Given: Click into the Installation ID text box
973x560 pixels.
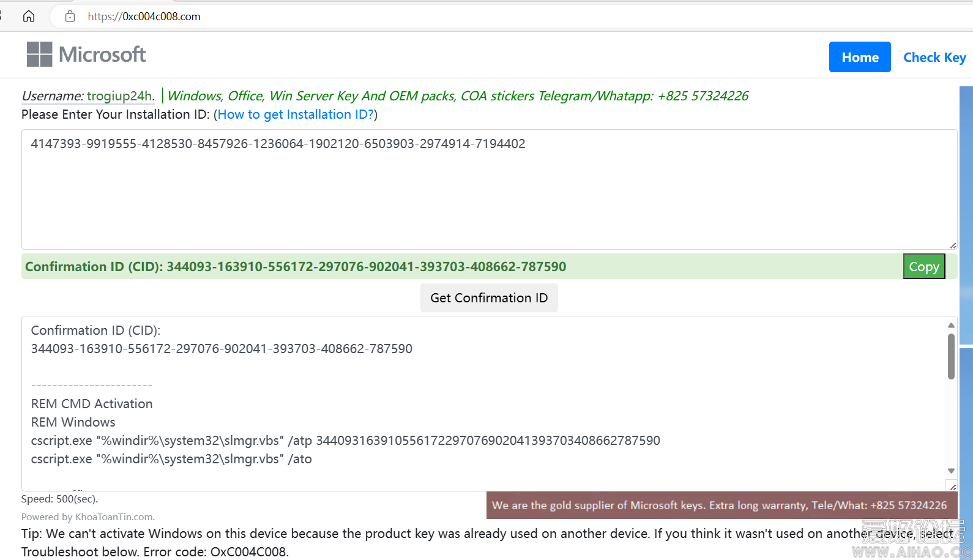Looking at the screenshot, I should pos(489,189).
